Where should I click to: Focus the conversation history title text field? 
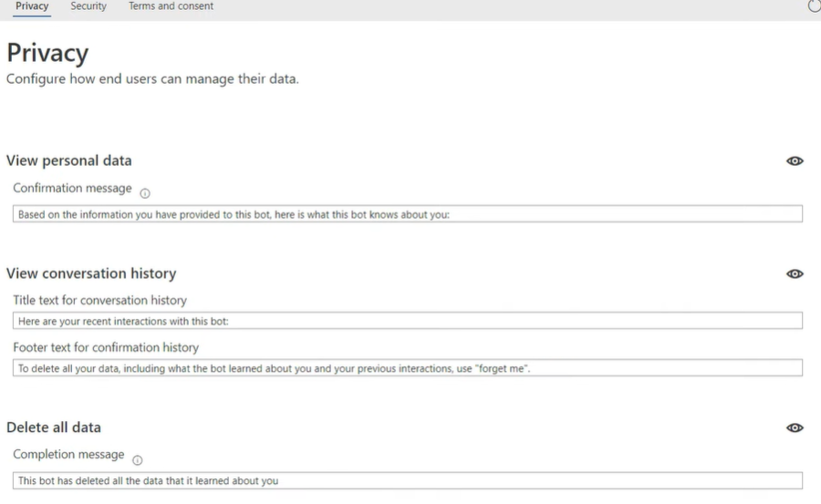click(x=408, y=321)
